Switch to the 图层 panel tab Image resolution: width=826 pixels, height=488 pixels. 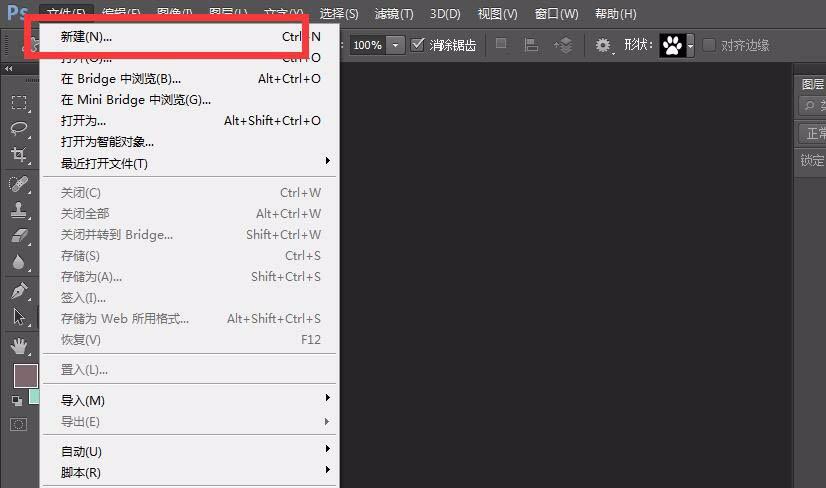pyautogui.click(x=812, y=84)
